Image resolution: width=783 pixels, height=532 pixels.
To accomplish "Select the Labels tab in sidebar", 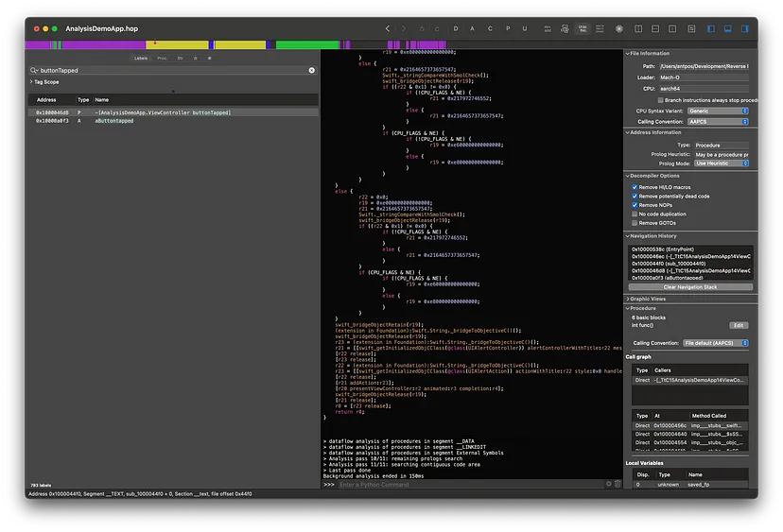I will tap(141, 58).
